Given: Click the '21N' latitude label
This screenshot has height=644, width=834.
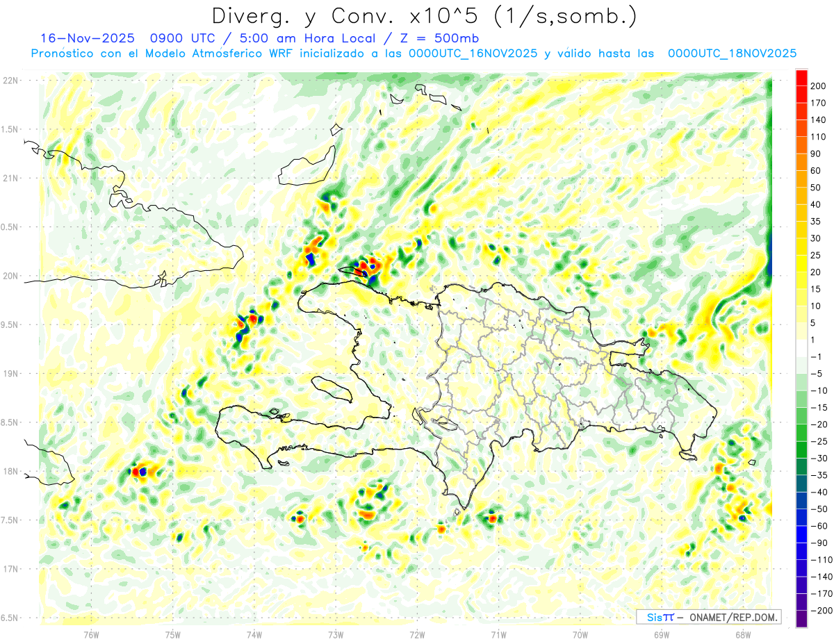Looking at the screenshot, I should click(10, 179).
